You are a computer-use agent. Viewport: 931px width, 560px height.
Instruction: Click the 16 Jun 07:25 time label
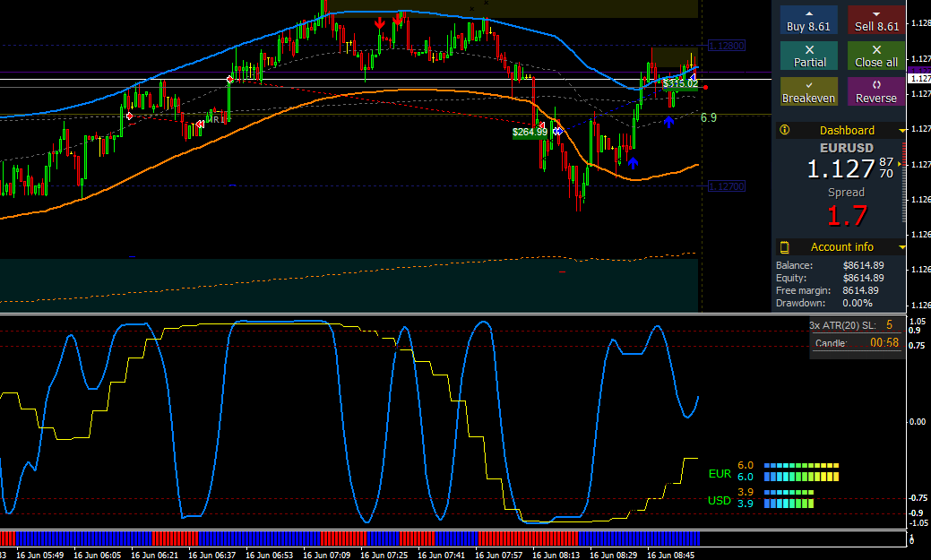pyautogui.click(x=384, y=555)
